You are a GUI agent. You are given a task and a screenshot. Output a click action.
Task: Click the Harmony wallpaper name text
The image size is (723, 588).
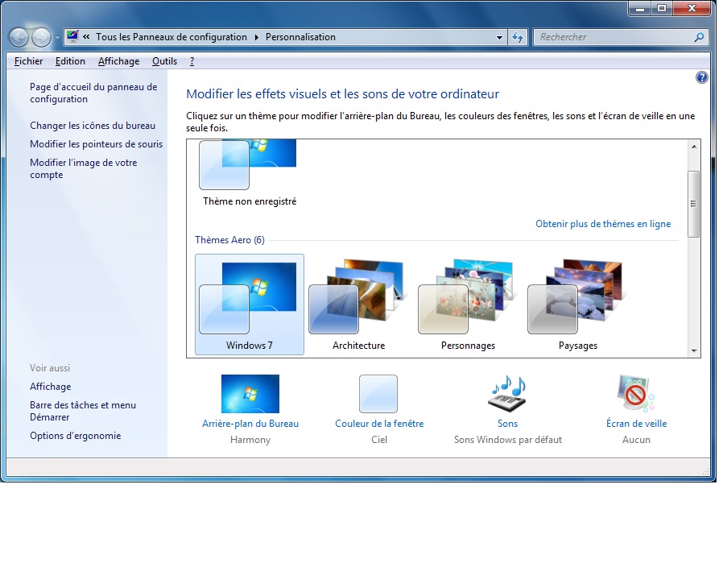click(250, 440)
